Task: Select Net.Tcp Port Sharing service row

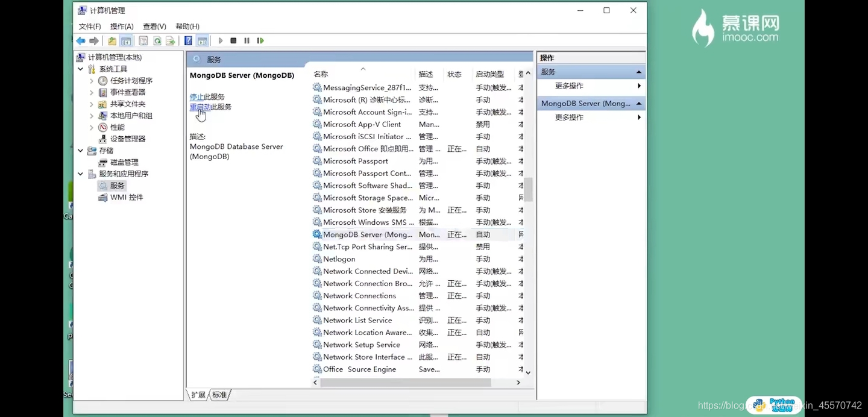Action: tap(417, 247)
